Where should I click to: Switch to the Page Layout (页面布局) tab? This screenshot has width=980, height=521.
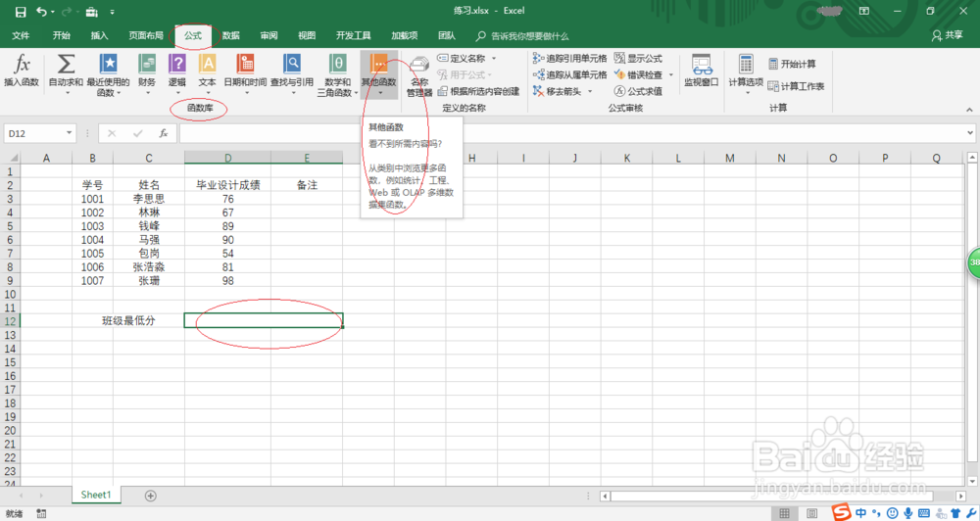click(x=146, y=35)
